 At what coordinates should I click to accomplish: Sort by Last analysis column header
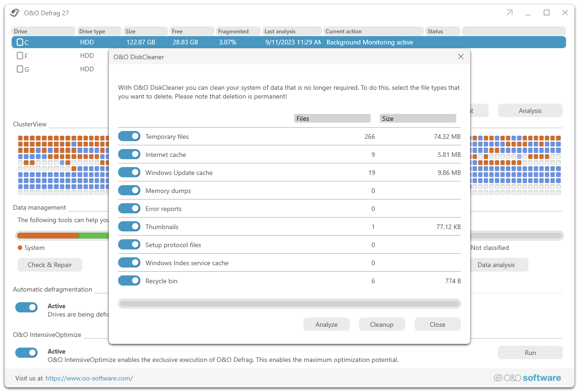coord(292,31)
